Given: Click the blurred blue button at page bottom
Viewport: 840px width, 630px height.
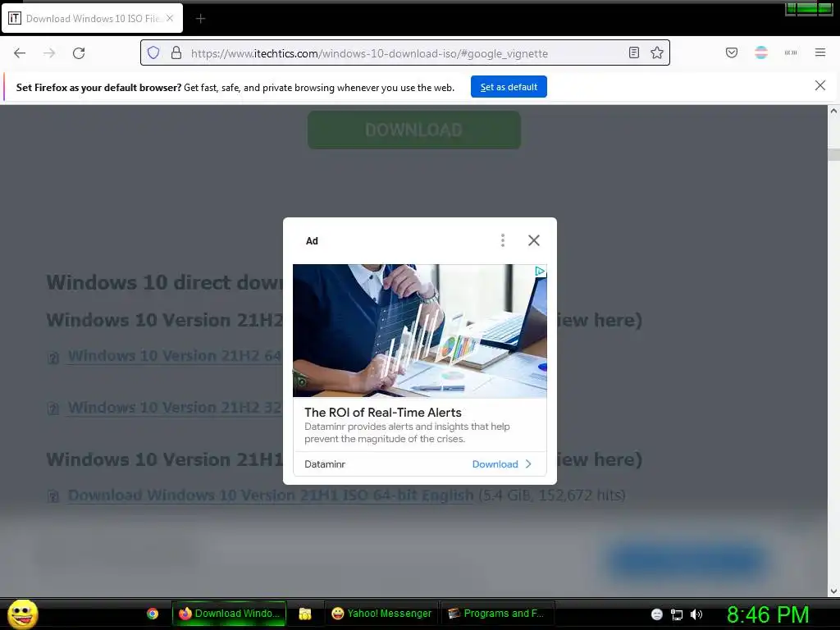Looking at the screenshot, I should pyautogui.click(x=687, y=560).
